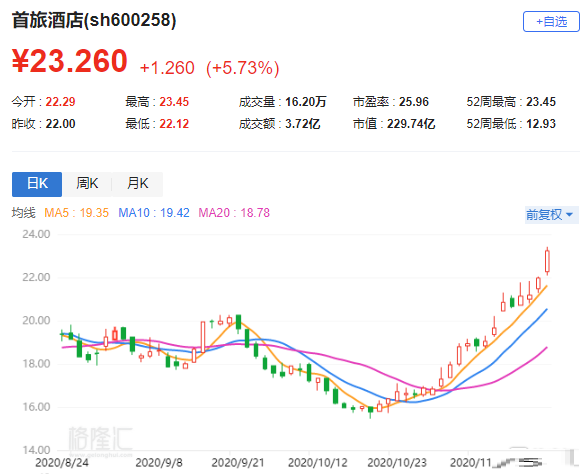Click the 24.00 y-axis label
Viewport: 584px width, 474px height.
tap(36, 234)
